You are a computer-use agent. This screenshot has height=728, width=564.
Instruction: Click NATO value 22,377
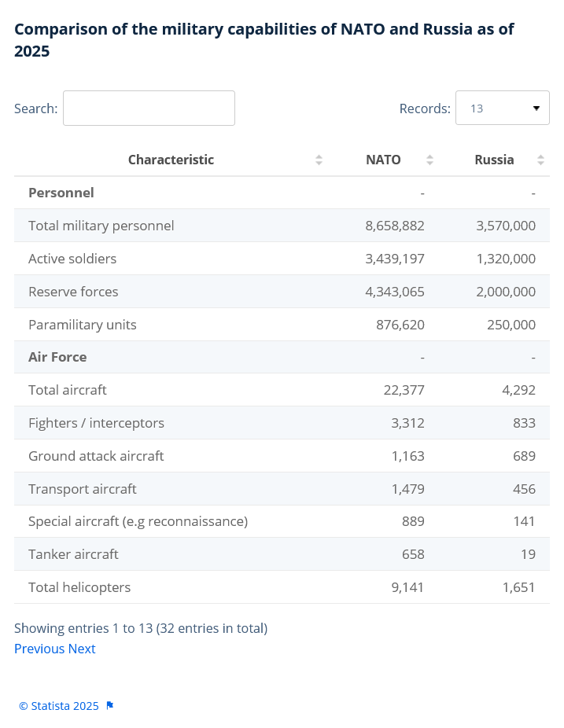pos(404,390)
